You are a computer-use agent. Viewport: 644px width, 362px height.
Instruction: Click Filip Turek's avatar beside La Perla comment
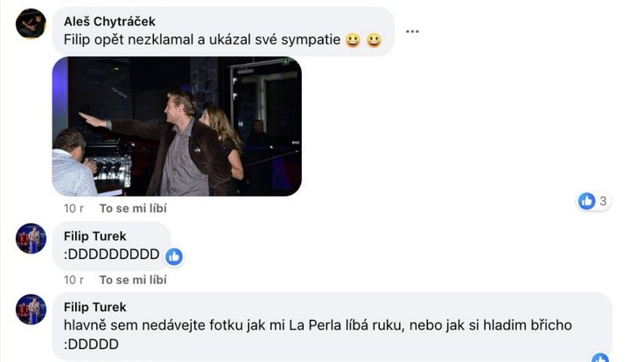(31, 310)
